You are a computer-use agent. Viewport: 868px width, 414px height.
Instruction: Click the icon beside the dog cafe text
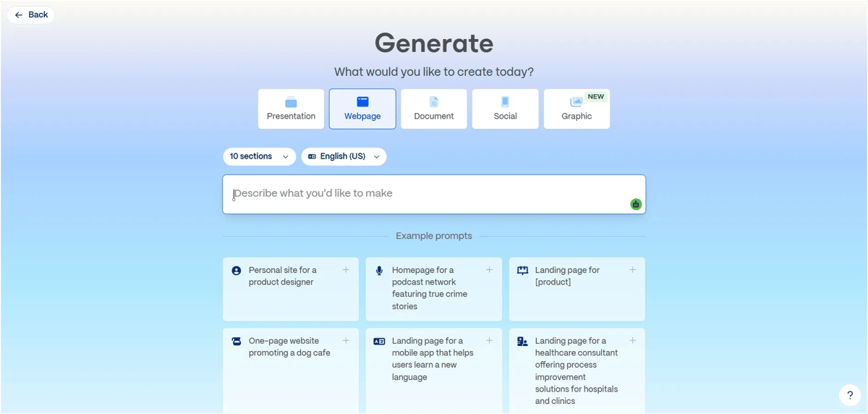coord(237,342)
